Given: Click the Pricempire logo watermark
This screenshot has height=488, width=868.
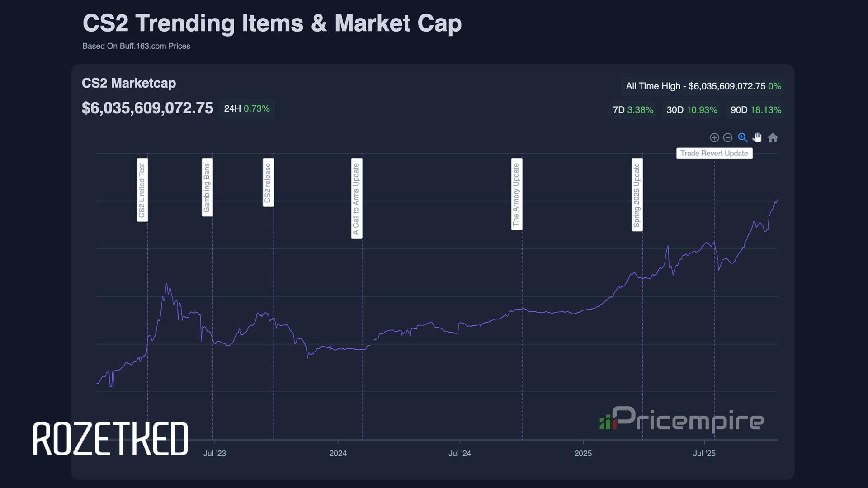Looking at the screenshot, I should click(x=682, y=419).
